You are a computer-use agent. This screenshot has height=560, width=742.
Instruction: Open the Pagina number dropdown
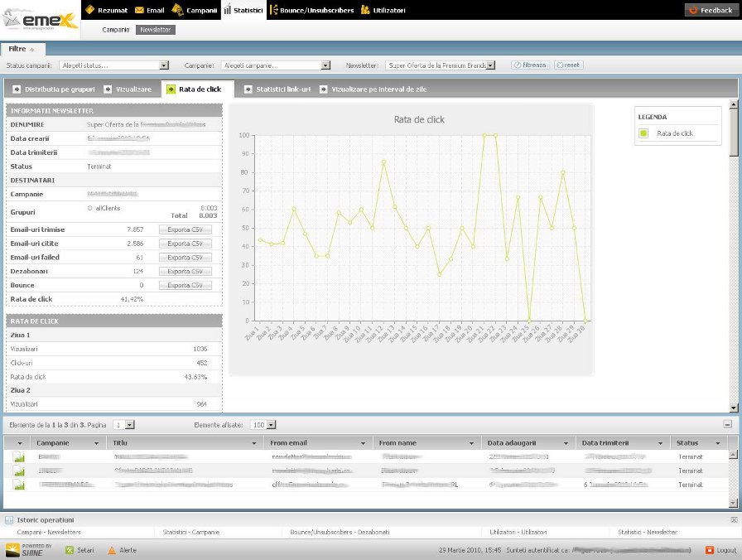tap(130, 425)
